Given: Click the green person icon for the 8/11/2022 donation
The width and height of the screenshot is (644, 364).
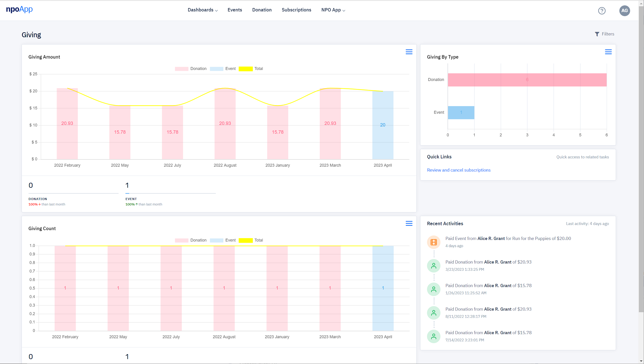Looking at the screenshot, I should tap(434, 313).
